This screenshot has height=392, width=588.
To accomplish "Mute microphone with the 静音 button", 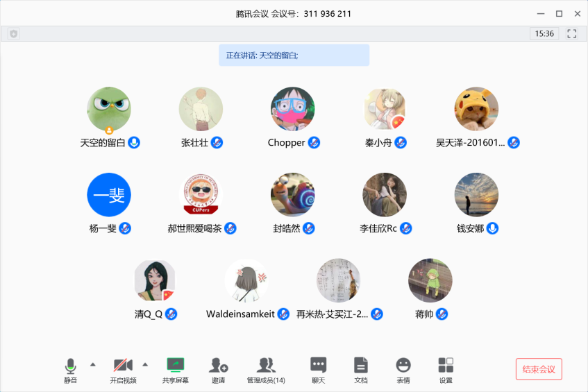I will pyautogui.click(x=70, y=366).
